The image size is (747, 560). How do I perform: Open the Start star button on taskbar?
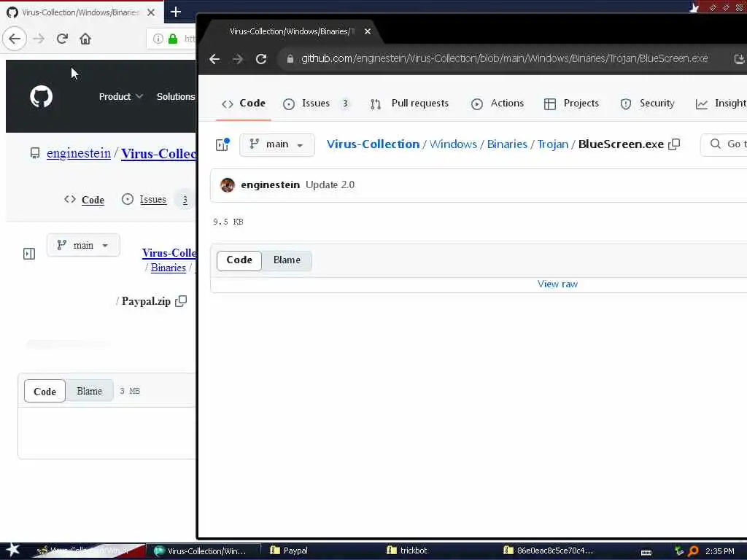pyautogui.click(x=13, y=551)
